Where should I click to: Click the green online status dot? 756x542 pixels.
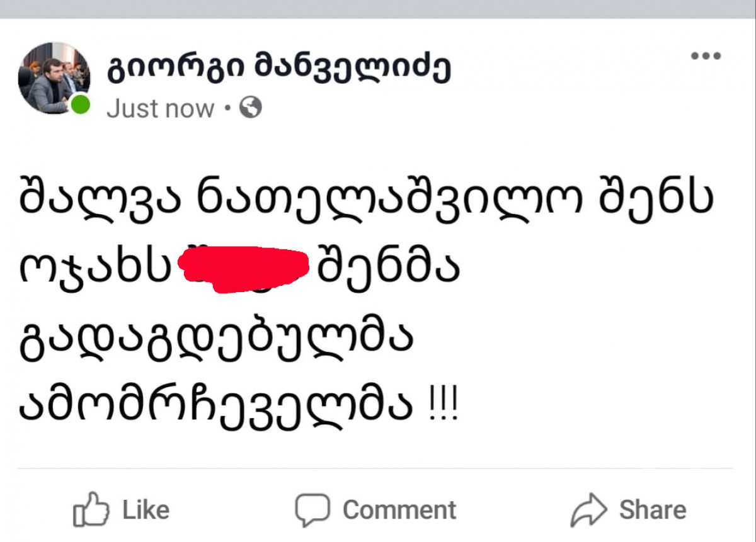coord(80,104)
